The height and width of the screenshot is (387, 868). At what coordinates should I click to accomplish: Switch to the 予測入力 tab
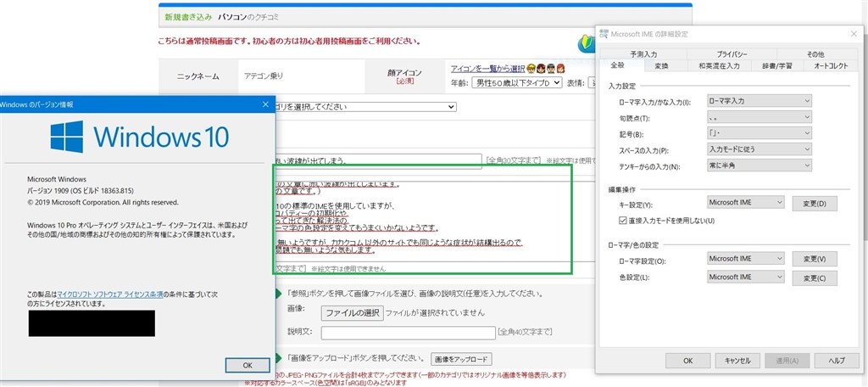pyautogui.click(x=643, y=54)
